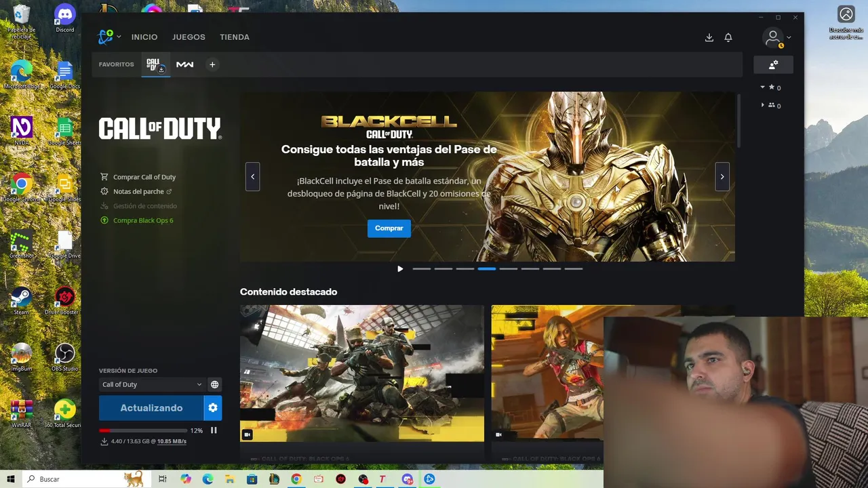
Task: Open Microsoft Edge desktop shortcut
Action: [22, 75]
